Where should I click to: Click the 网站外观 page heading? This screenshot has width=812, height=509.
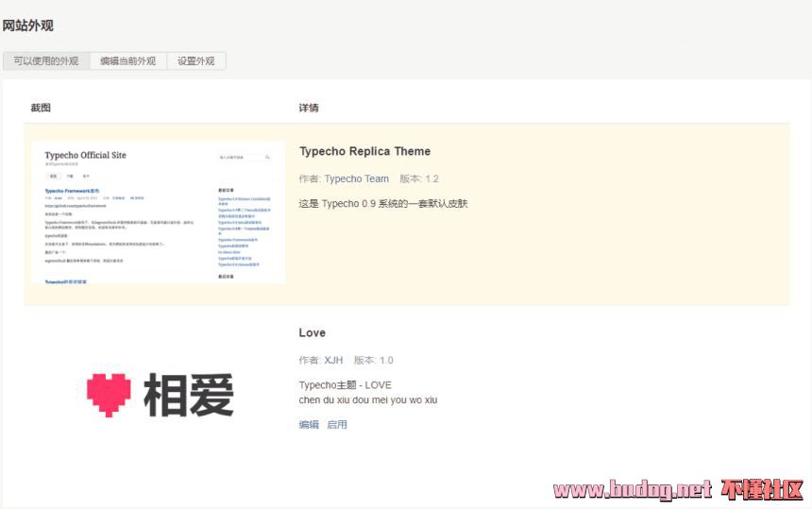[x=28, y=25]
